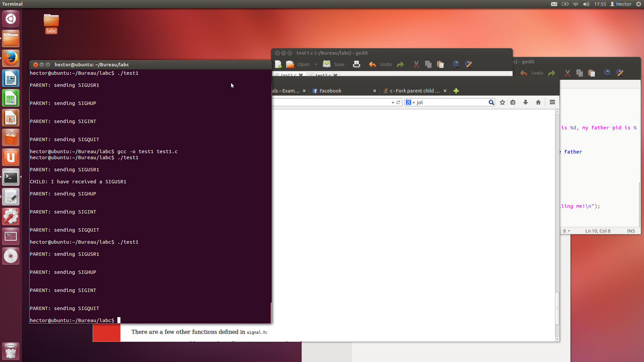Image resolution: width=644 pixels, height=362 pixels.
Task: Open the Workspace Switcher
Action: [11, 236]
